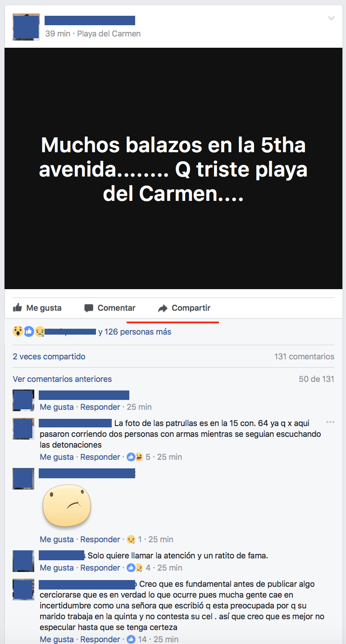The width and height of the screenshot is (346, 644).
Task: Open the post's wow reaction emoji
Action: coord(18,332)
